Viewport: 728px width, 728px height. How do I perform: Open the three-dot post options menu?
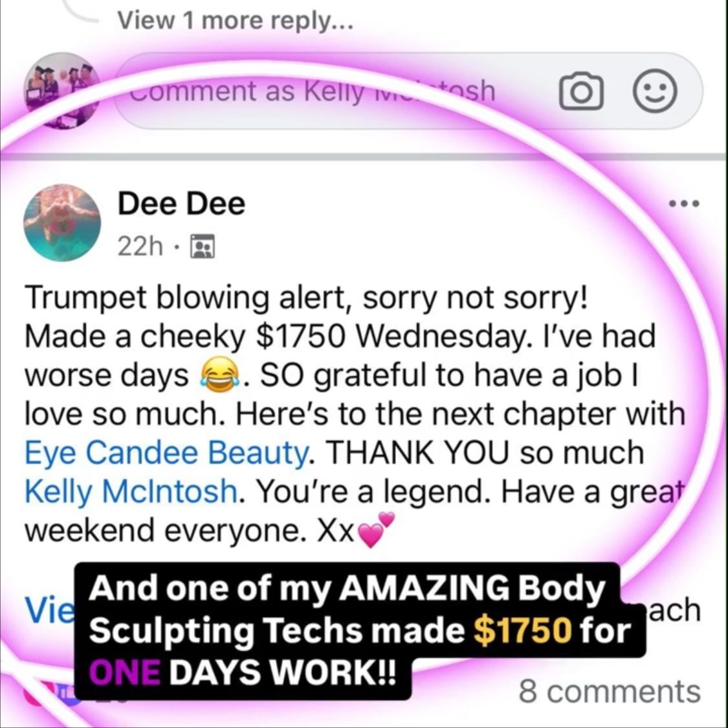tap(683, 203)
